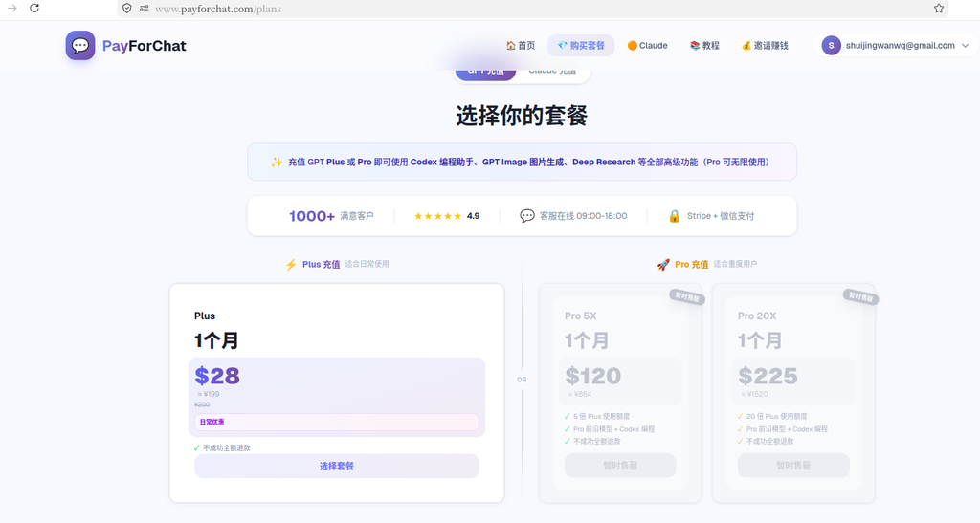Click the PayForChat chat bubble logo
This screenshot has height=523, width=980.
point(80,46)
